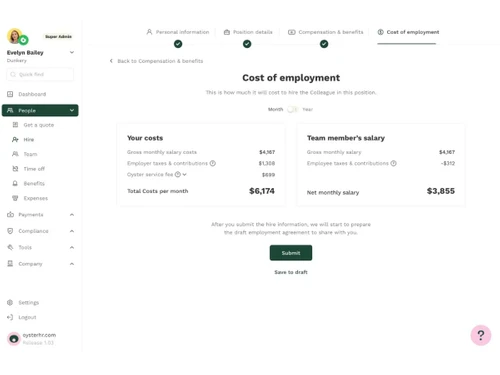Open the Settings link

tap(29, 302)
